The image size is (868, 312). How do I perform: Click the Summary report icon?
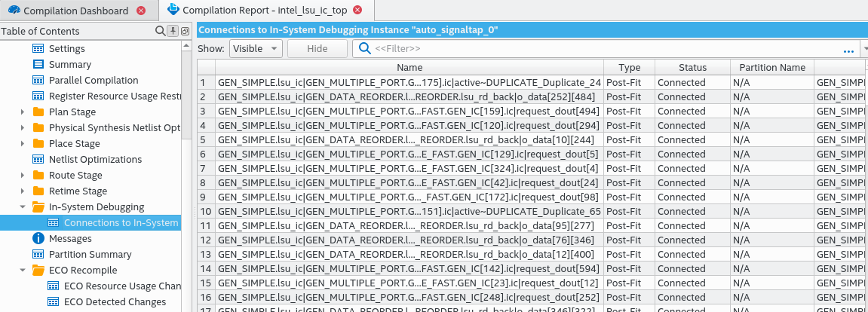[38, 64]
